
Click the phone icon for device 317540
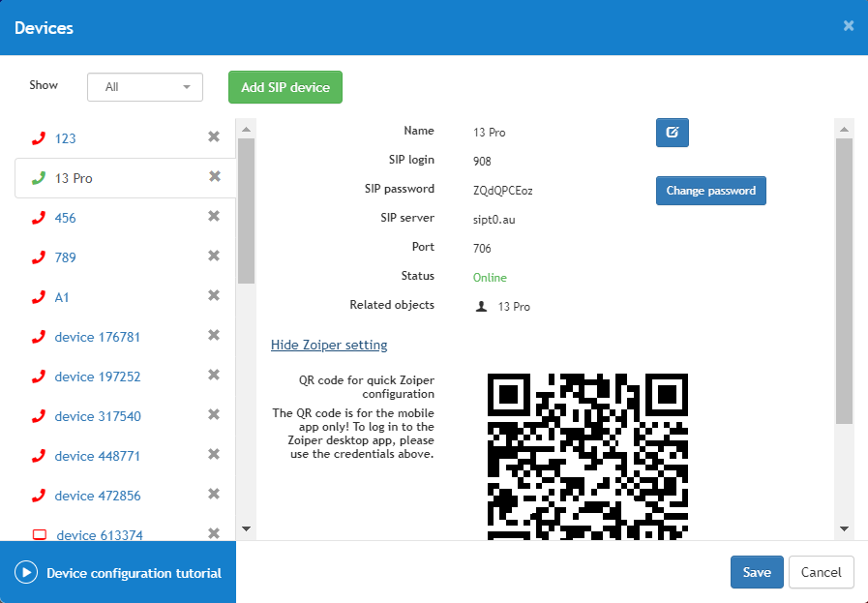(x=38, y=416)
